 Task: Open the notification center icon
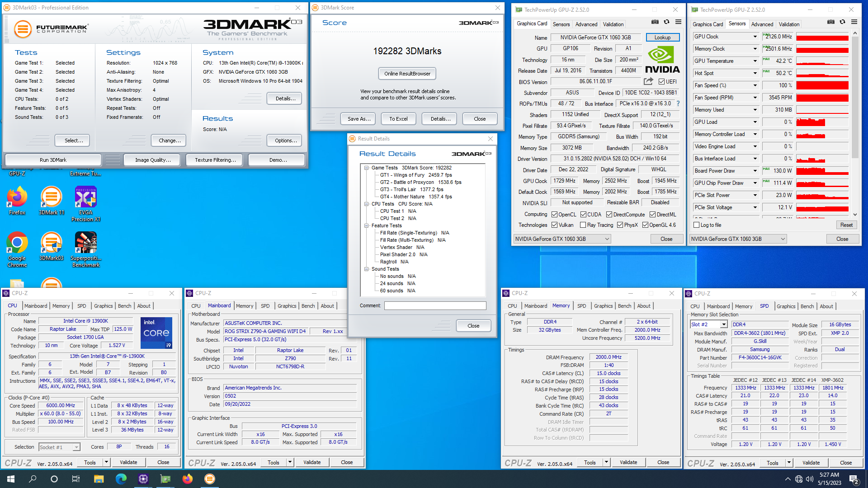pyautogui.click(x=854, y=479)
